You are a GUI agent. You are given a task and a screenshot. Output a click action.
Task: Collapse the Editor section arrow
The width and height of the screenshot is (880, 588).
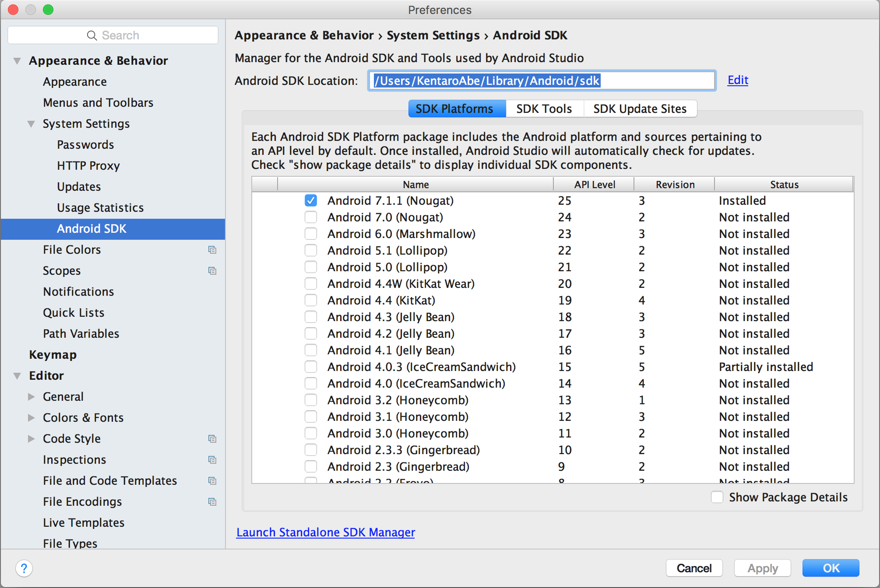(17, 376)
